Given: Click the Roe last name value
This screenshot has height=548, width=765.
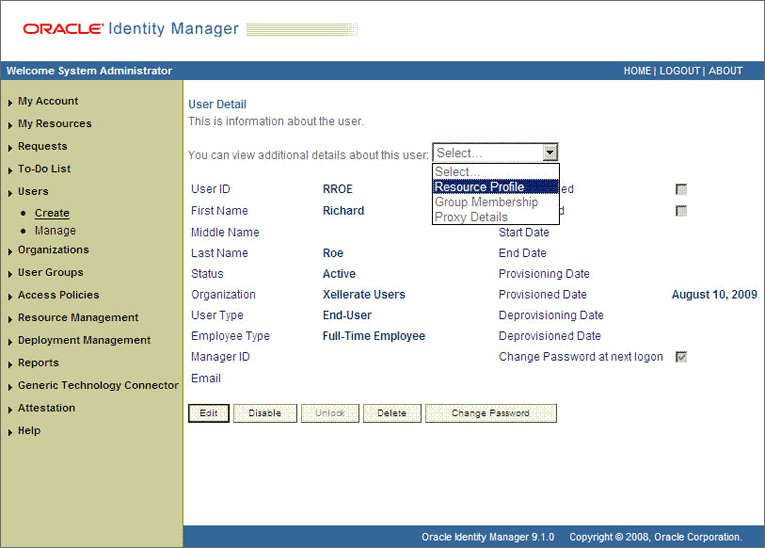Looking at the screenshot, I should coord(333,253).
